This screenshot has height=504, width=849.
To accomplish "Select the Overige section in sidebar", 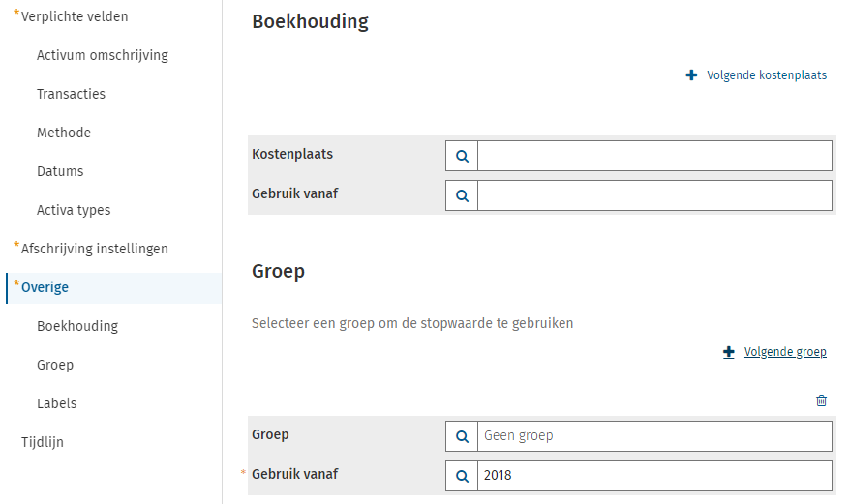I will click(x=45, y=287).
